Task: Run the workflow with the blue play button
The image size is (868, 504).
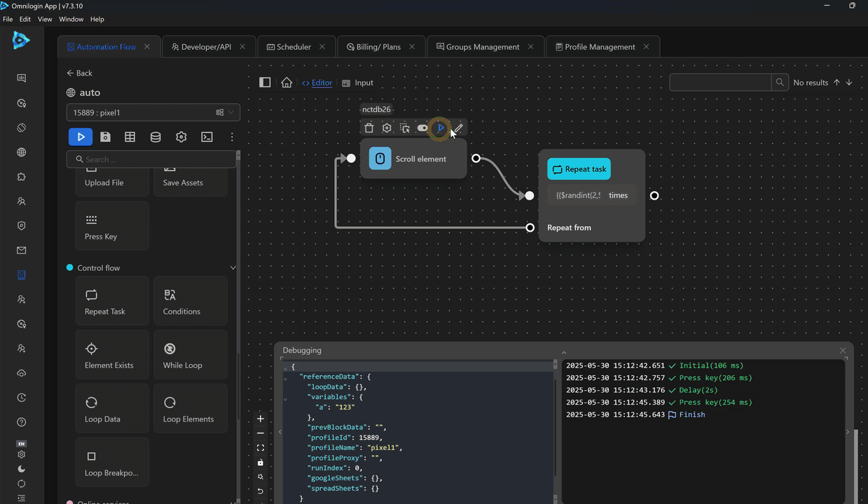Action: click(81, 137)
